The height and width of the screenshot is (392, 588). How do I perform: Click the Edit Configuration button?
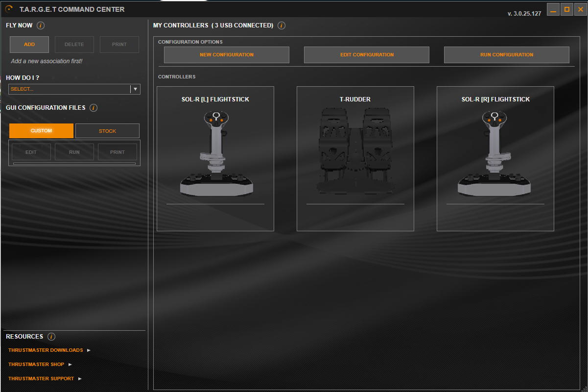(x=366, y=55)
